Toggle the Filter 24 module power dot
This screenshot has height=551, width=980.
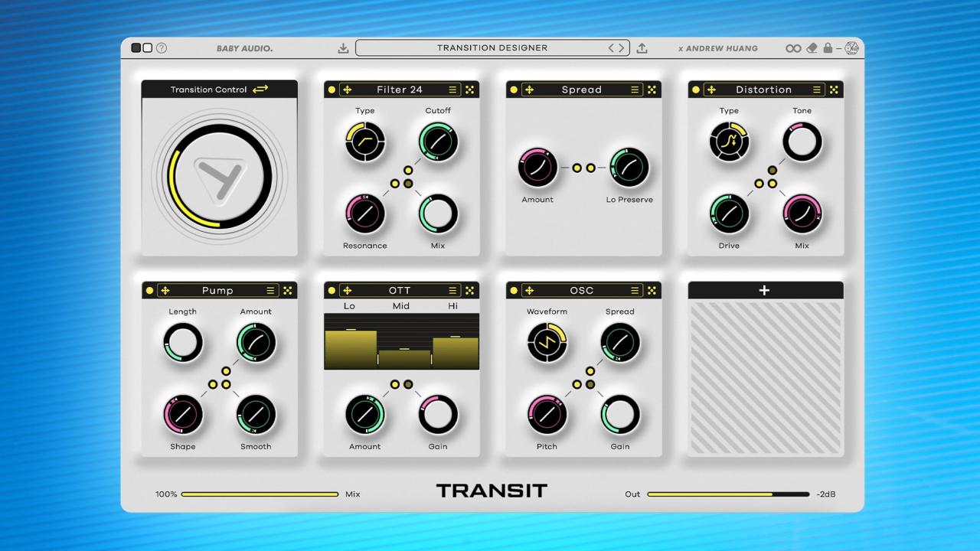coord(332,90)
